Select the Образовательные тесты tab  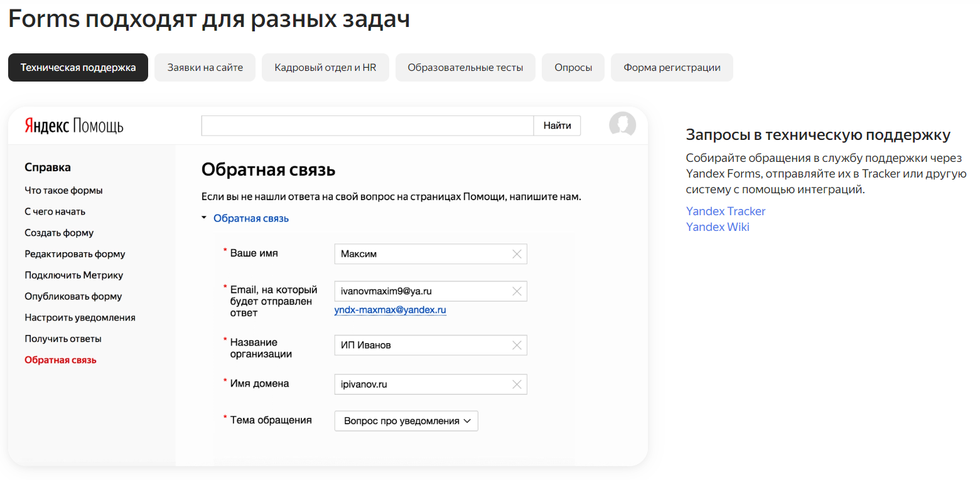tap(465, 67)
